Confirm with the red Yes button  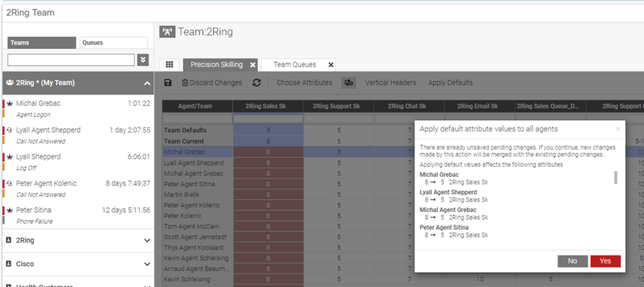tap(605, 261)
